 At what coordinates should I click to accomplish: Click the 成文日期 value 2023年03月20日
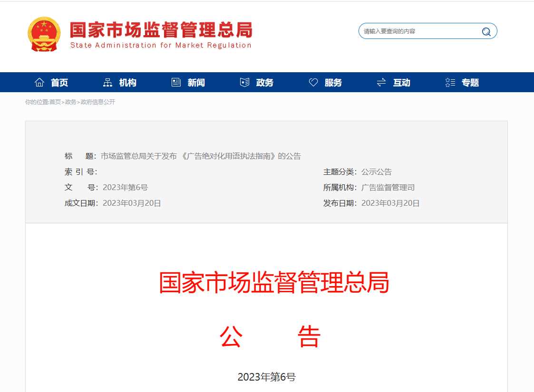[132, 203]
